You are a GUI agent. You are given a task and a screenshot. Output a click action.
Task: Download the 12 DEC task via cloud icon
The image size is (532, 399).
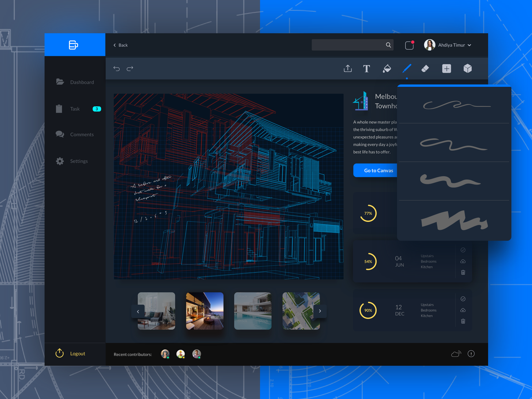pos(463,310)
